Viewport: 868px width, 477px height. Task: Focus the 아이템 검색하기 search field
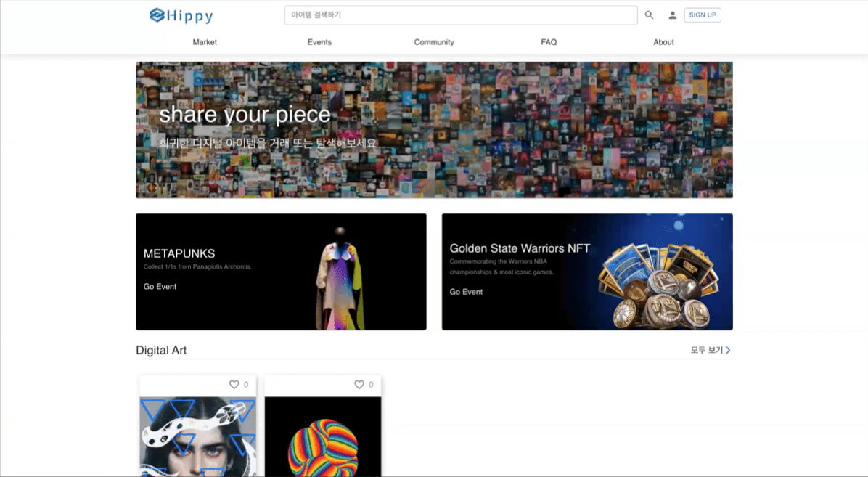tap(460, 15)
